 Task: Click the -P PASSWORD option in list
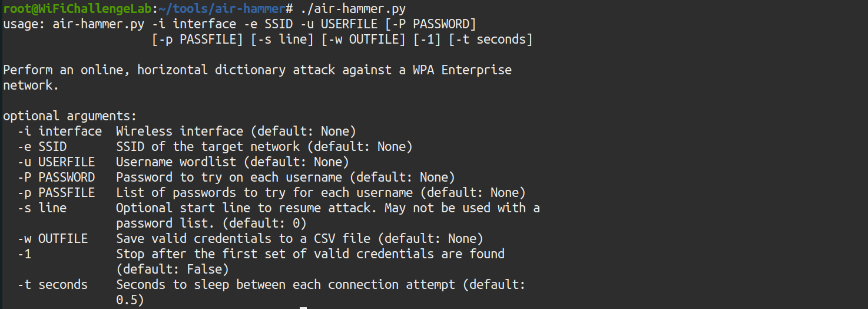56,177
